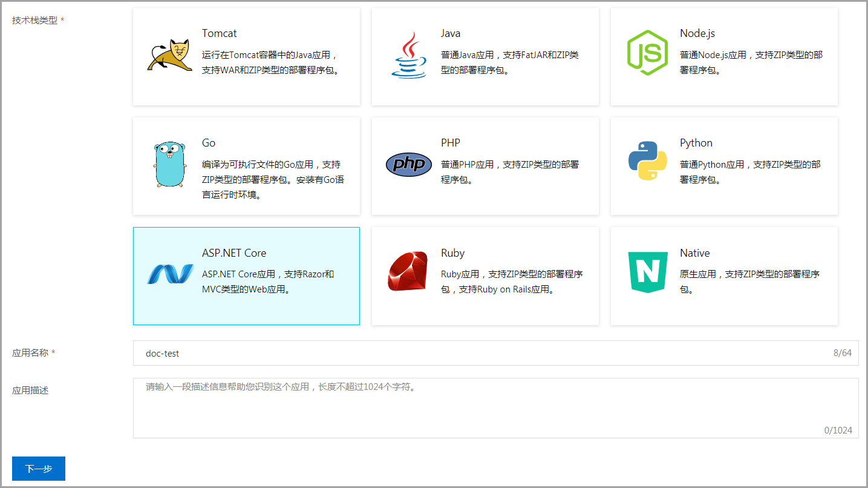868x488 pixels.
Task: Click the green Node.js hexagon logo
Action: 647,53
